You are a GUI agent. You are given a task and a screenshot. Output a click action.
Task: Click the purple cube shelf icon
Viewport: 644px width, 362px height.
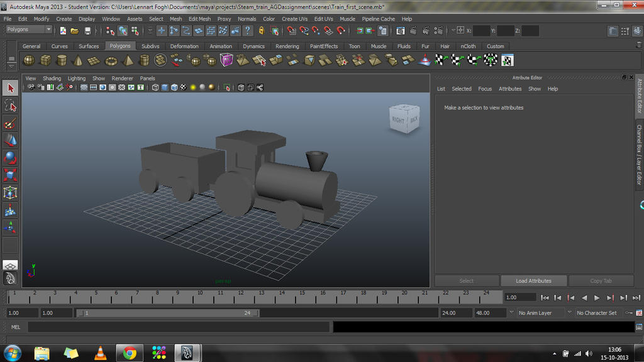pyautogui.click(x=226, y=60)
